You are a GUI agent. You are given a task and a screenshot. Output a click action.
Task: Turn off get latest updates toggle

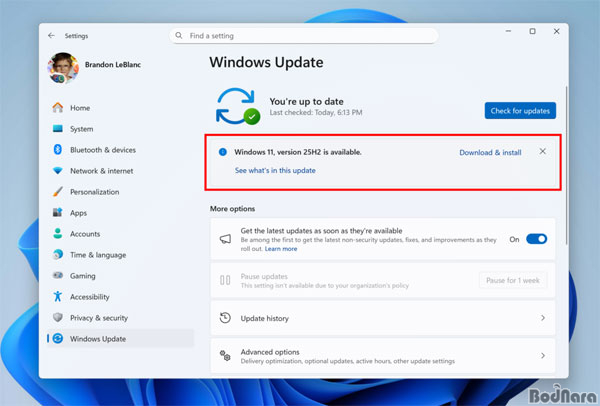click(536, 239)
